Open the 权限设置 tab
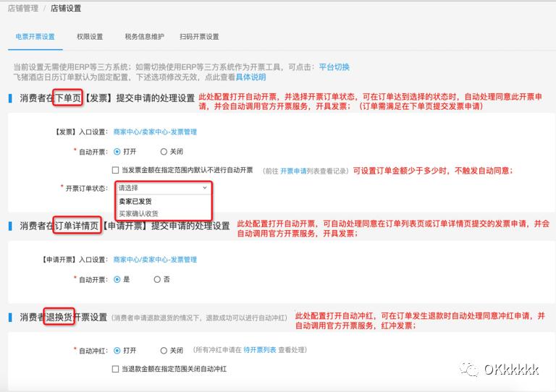The width and height of the screenshot is (556, 392). [90, 37]
